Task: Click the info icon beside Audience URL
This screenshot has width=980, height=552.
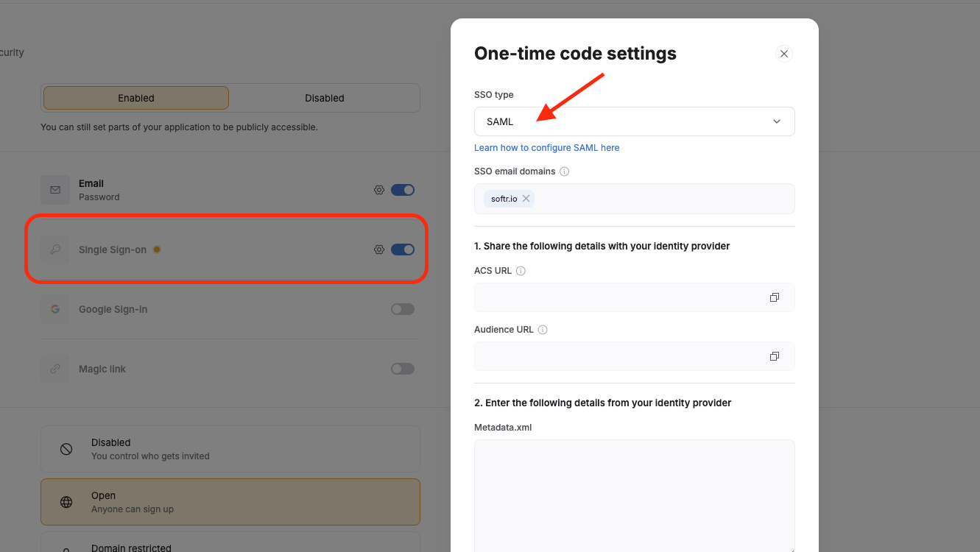Action: click(542, 330)
